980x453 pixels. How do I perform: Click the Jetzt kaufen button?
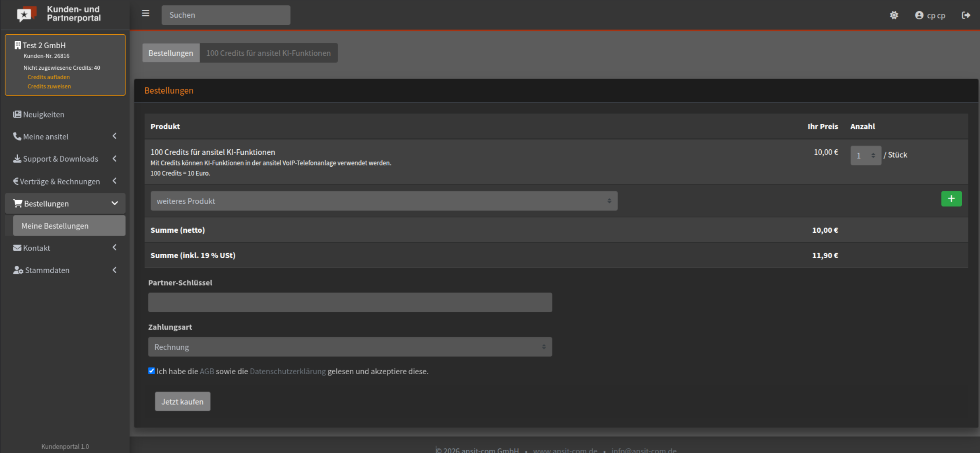182,401
